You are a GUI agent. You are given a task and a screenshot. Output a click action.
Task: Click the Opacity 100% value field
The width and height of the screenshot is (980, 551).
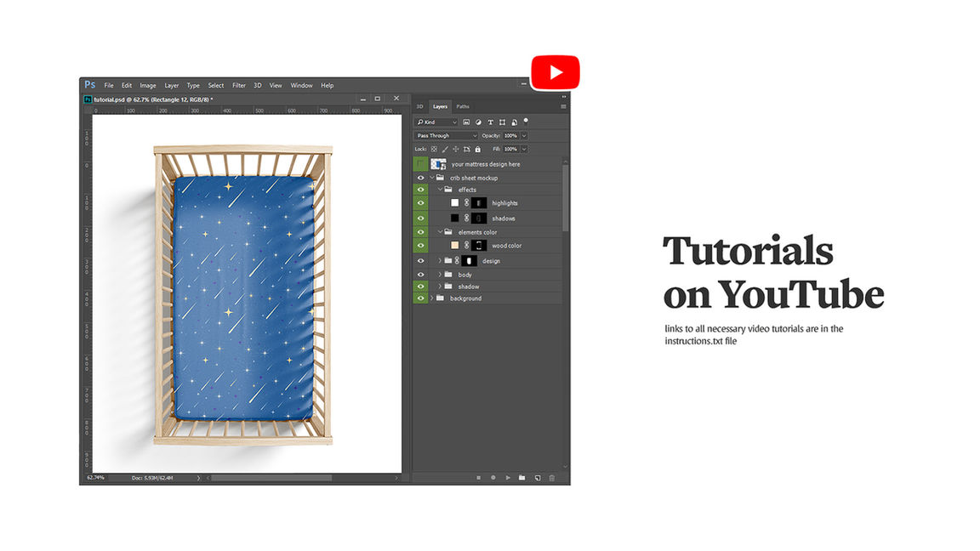tap(510, 135)
